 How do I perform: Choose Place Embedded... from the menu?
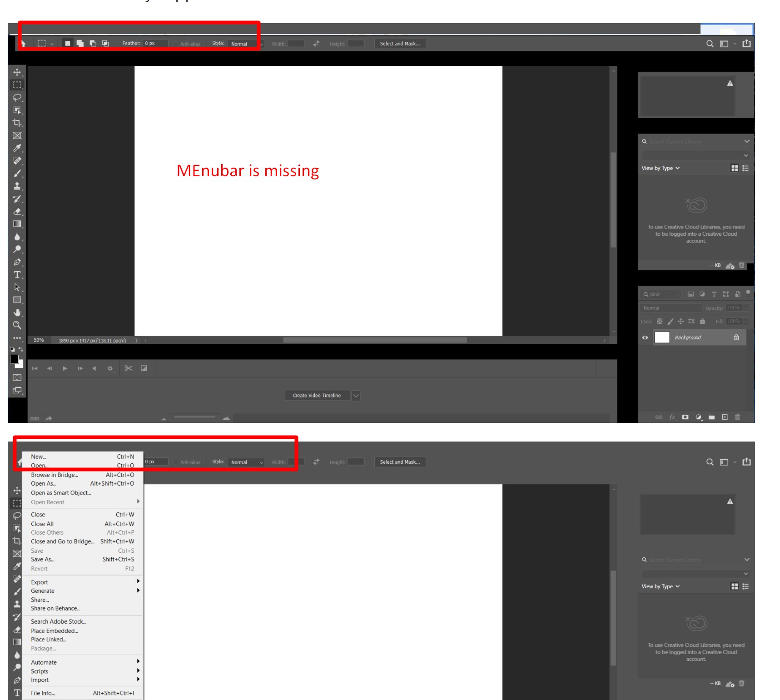click(x=55, y=631)
